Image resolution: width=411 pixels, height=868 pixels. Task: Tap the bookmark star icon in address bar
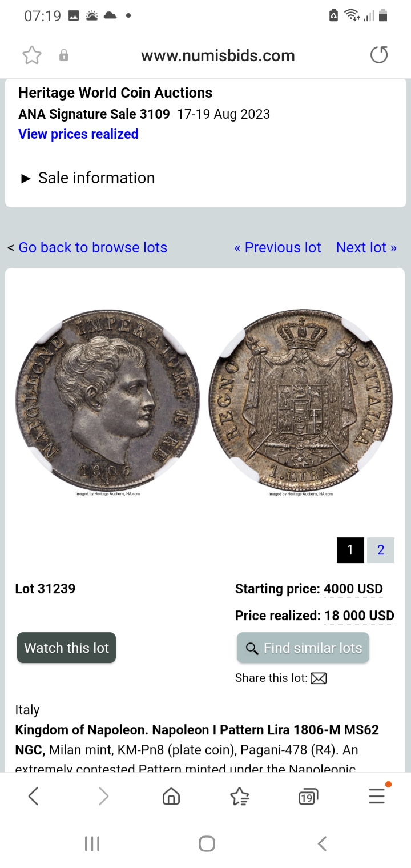pyautogui.click(x=32, y=55)
